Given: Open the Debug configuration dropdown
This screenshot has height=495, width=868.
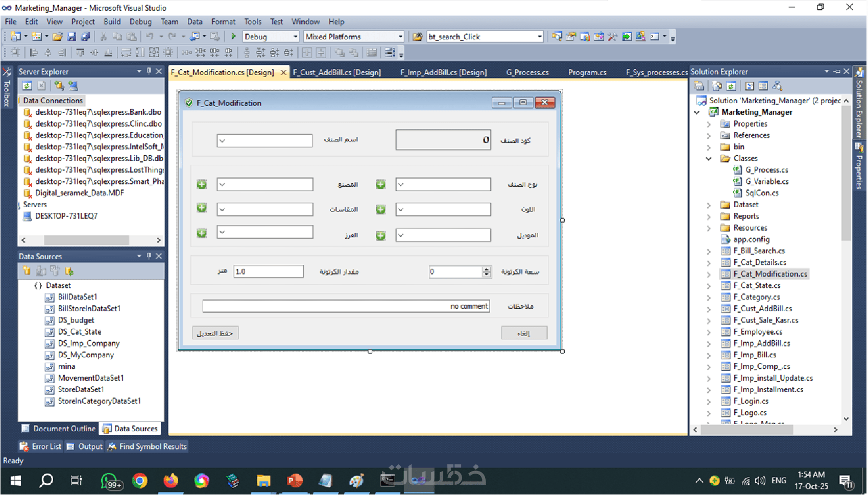Looking at the screenshot, I should coord(271,37).
